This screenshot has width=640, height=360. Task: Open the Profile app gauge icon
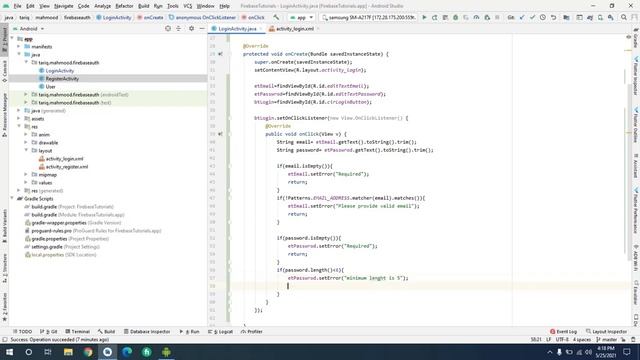click(476, 18)
